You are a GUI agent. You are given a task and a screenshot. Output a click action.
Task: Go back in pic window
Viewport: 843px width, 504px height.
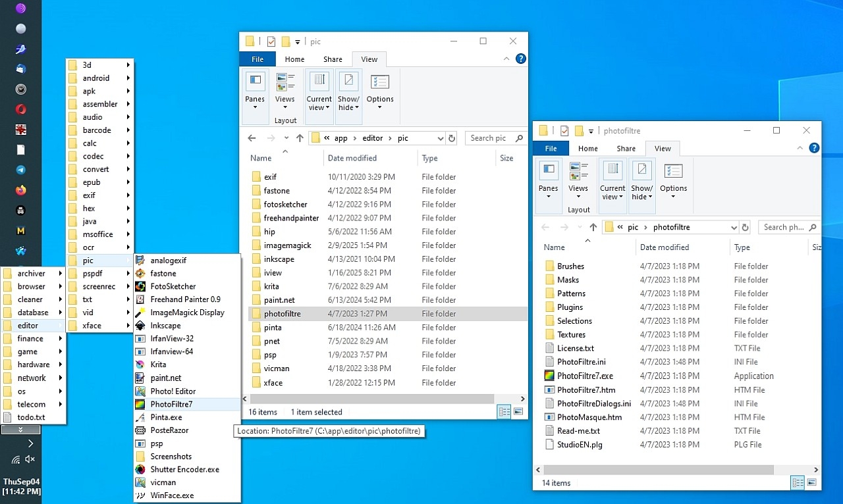[252, 138]
